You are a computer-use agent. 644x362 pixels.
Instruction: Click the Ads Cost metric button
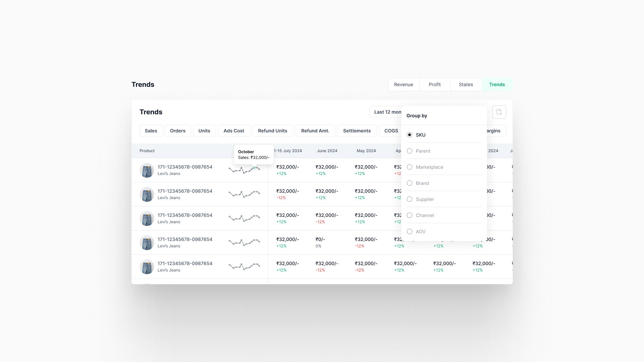234,131
